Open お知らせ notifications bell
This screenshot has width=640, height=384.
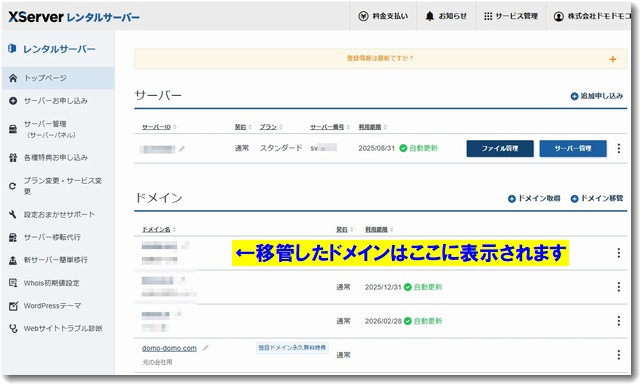pyautogui.click(x=446, y=16)
